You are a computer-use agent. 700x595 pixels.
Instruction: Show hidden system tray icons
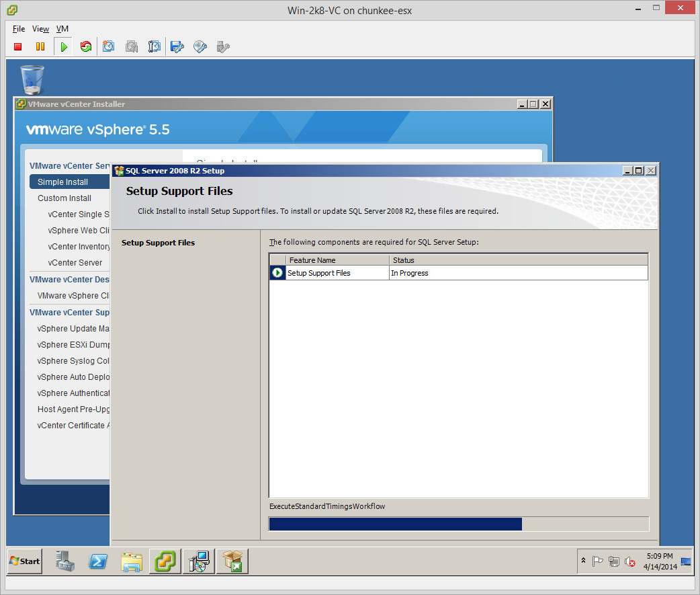(x=583, y=561)
